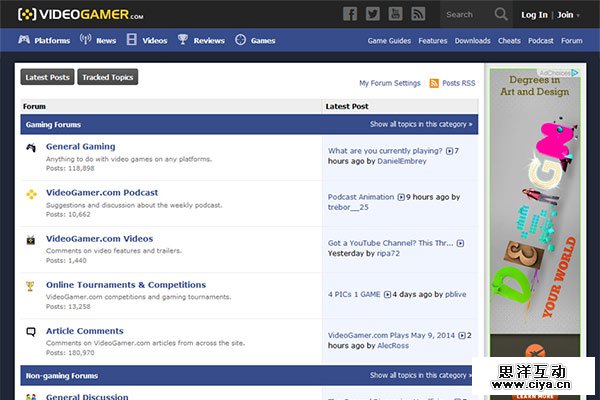The image size is (600, 400).
Task: Click the Article Comments speech bubble icon
Action: coord(31,332)
